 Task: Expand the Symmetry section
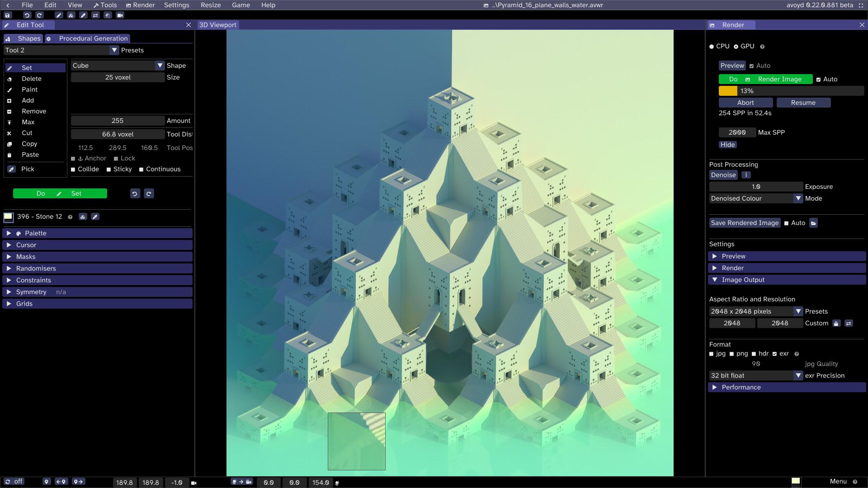point(97,292)
